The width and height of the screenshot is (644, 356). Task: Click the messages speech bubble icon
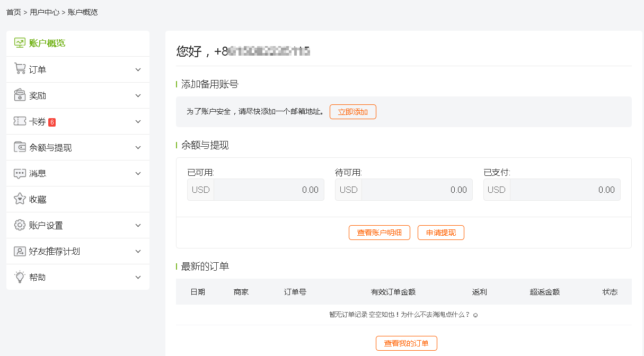point(20,173)
